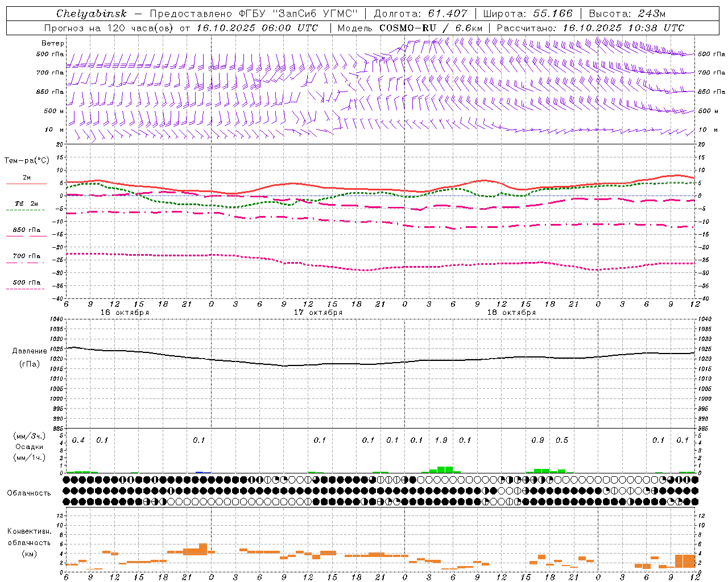The height and width of the screenshot is (582, 728).
Task: Click the Ветер wind panel label
Action: coord(53,43)
